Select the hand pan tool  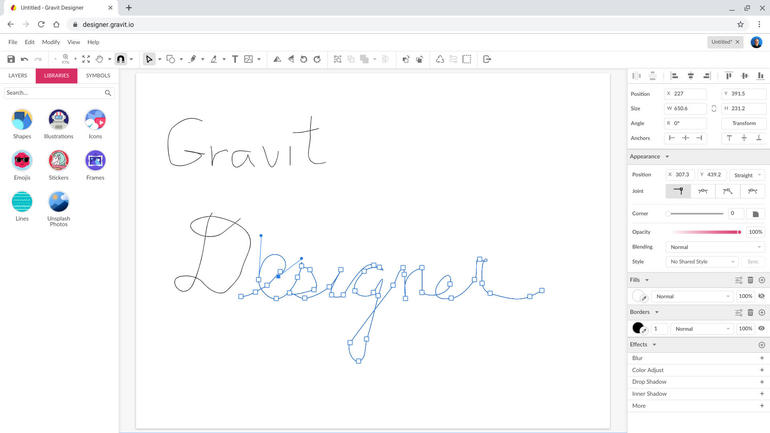99,59
